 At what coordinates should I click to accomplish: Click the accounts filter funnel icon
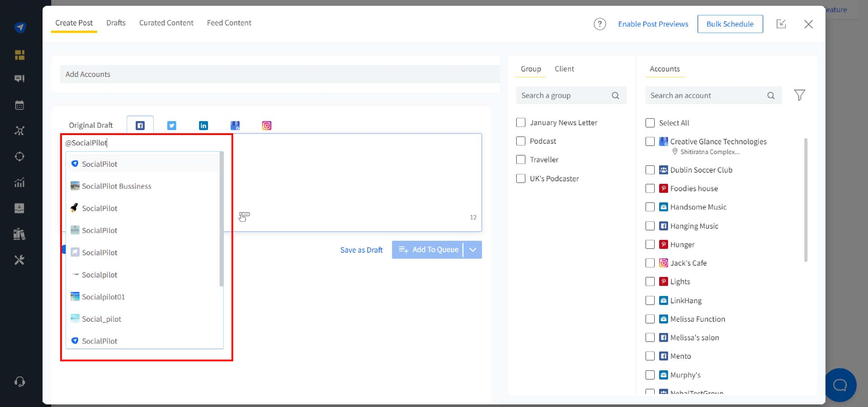pyautogui.click(x=799, y=95)
